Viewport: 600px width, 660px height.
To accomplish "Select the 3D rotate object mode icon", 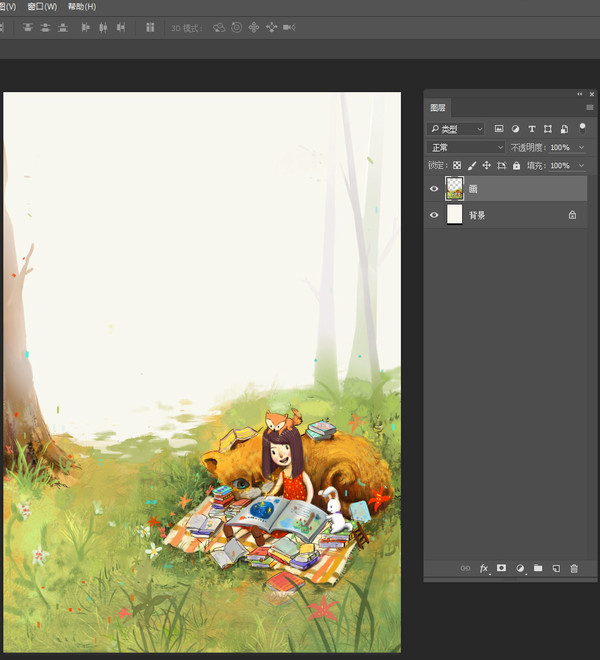I will [x=219, y=28].
